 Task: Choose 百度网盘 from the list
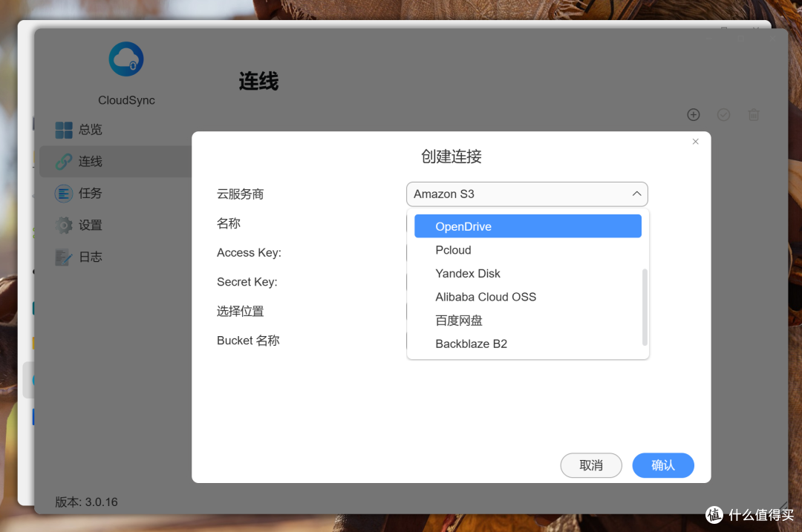tap(527, 321)
